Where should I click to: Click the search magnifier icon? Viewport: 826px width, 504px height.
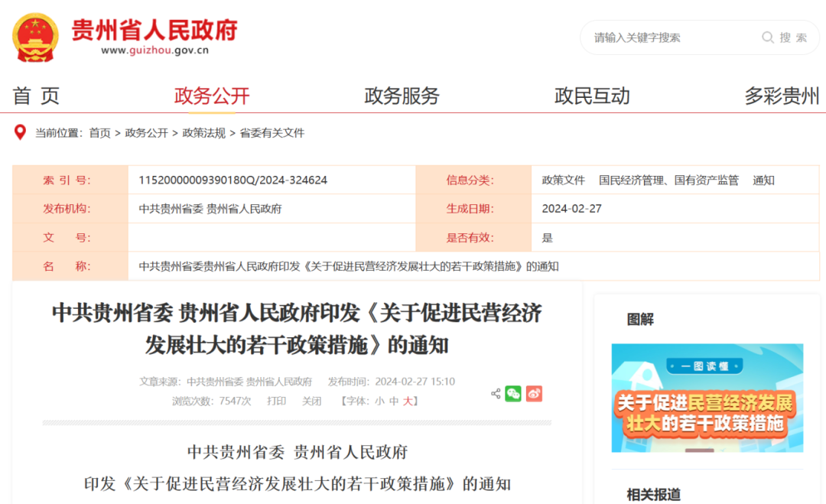pyautogui.click(x=768, y=37)
